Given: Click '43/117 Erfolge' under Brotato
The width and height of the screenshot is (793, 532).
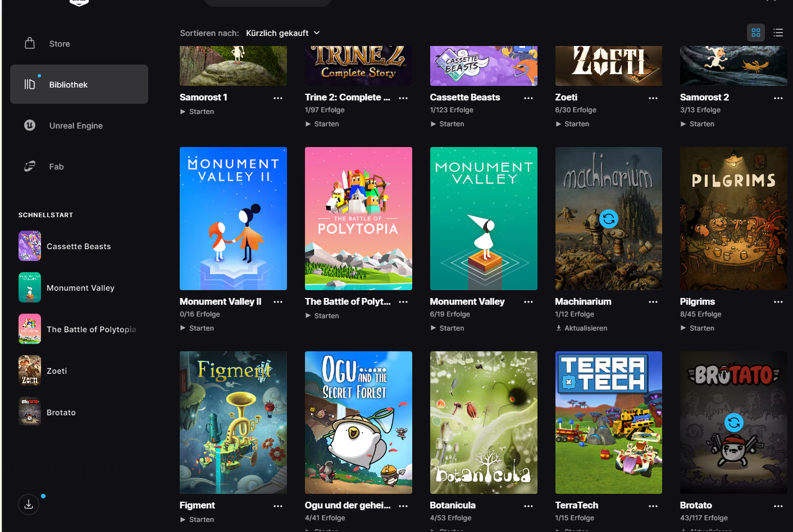Looking at the screenshot, I should pos(704,518).
